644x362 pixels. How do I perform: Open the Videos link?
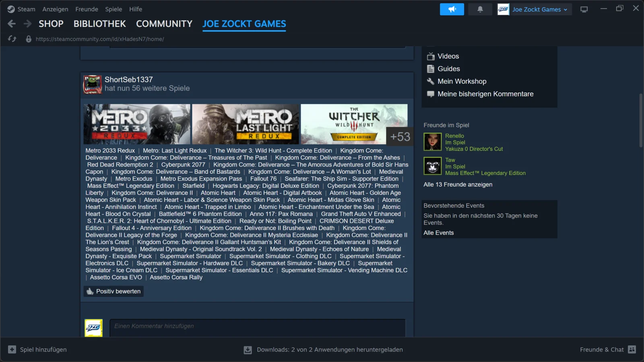tap(448, 56)
